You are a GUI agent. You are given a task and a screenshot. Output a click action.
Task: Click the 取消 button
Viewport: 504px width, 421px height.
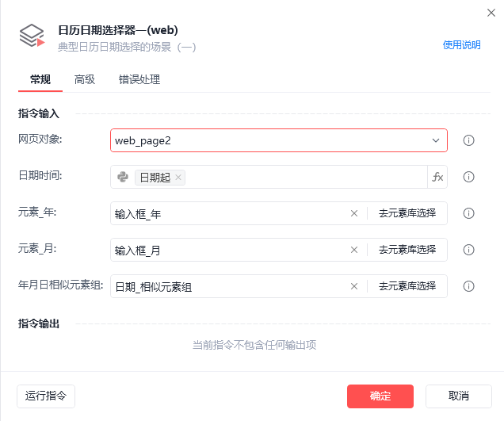tap(458, 396)
